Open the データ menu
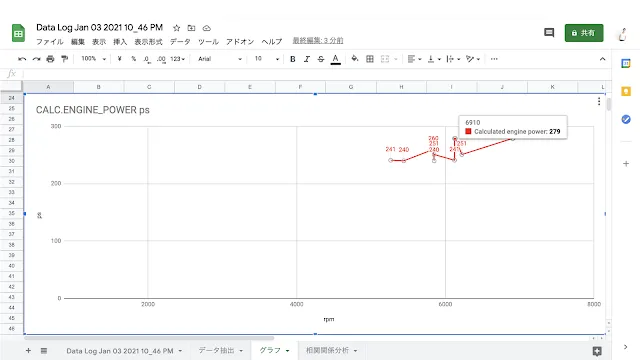This screenshot has width=640, height=360. (x=180, y=42)
